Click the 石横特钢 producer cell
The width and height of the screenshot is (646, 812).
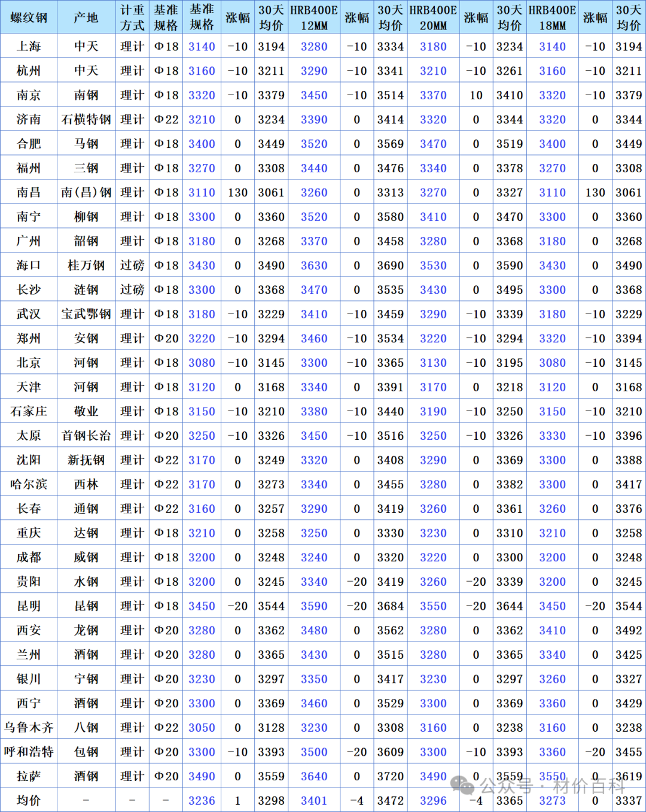[x=86, y=119]
